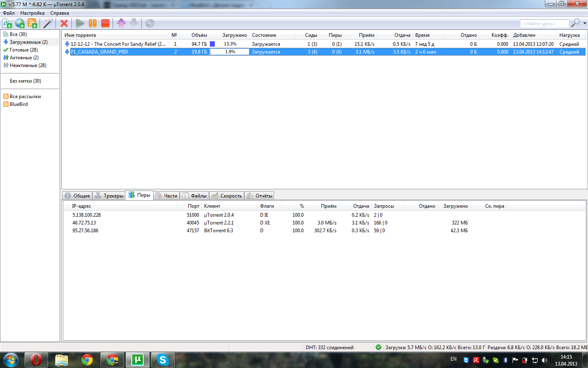Click the Загрузка speed status bar section
588x368 pixels.
click(x=435, y=348)
